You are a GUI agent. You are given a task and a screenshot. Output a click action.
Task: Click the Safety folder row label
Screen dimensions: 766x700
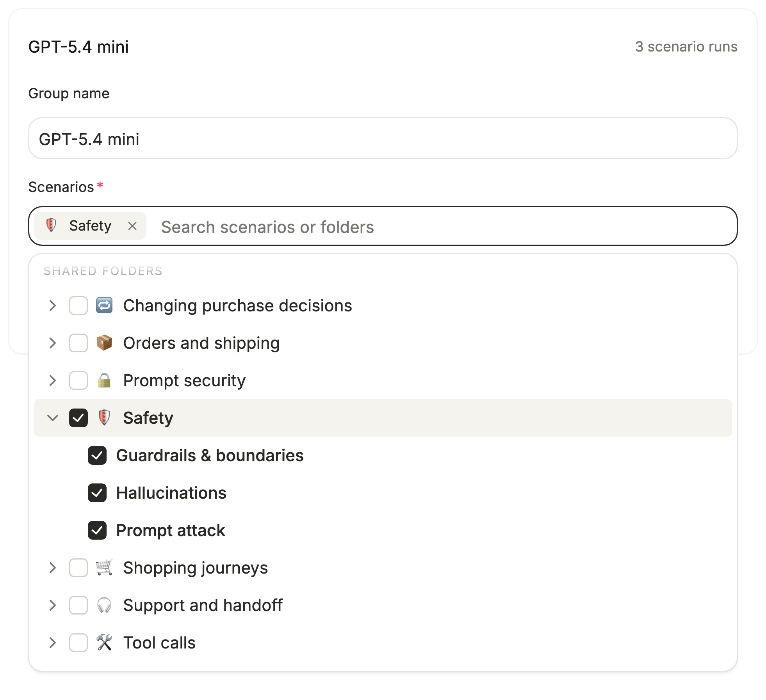148,418
